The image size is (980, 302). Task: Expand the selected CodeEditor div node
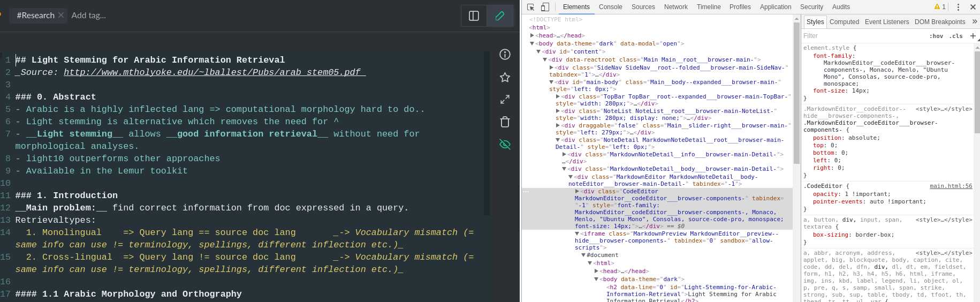[x=577, y=191]
